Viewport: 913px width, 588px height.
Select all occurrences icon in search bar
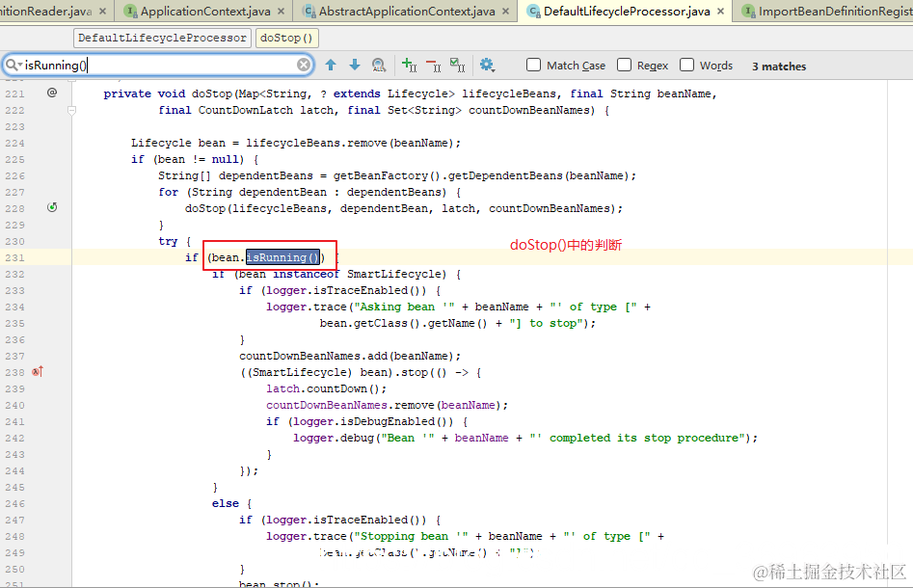click(458, 66)
